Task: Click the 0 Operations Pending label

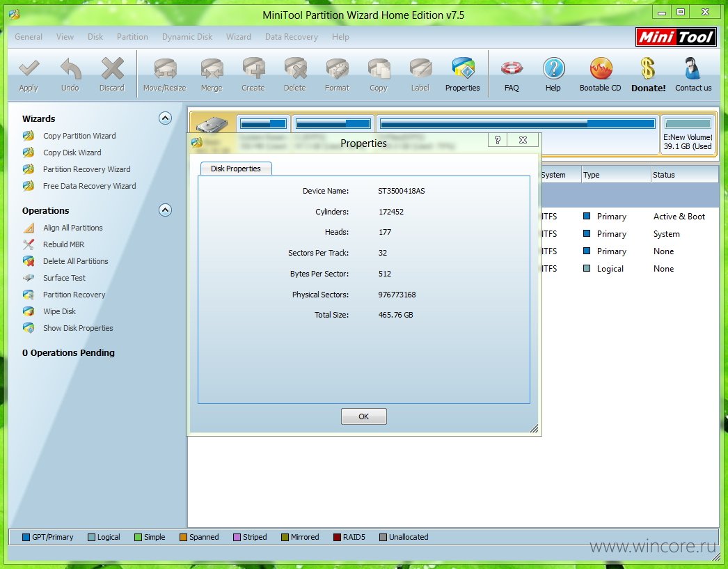Action: pyautogui.click(x=68, y=353)
